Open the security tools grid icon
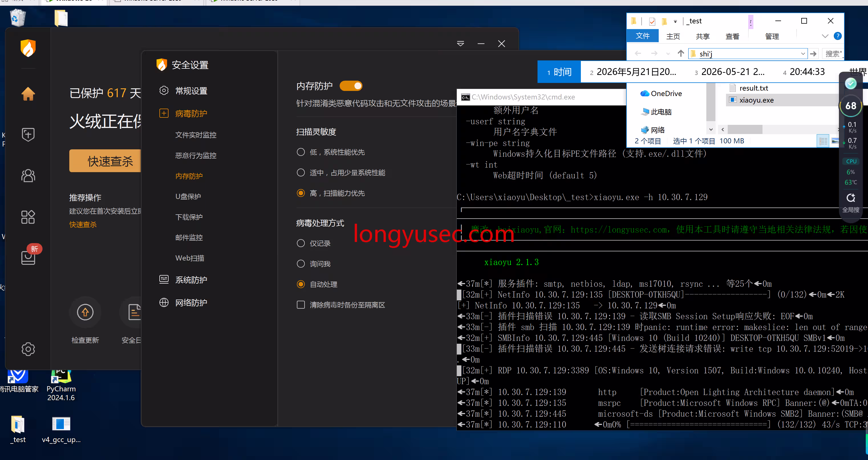Image resolution: width=868 pixels, height=460 pixels. 28,217
